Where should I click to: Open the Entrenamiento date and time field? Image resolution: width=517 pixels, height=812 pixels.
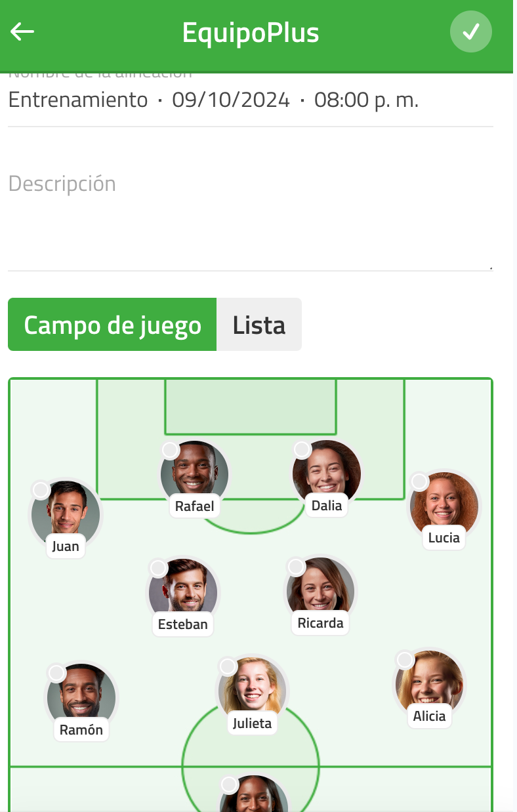250,100
